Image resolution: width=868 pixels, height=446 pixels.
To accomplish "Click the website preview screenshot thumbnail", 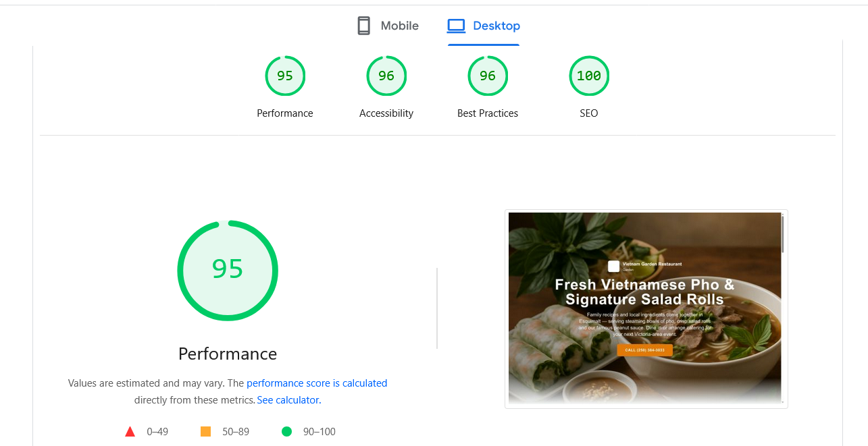I will tap(646, 308).
